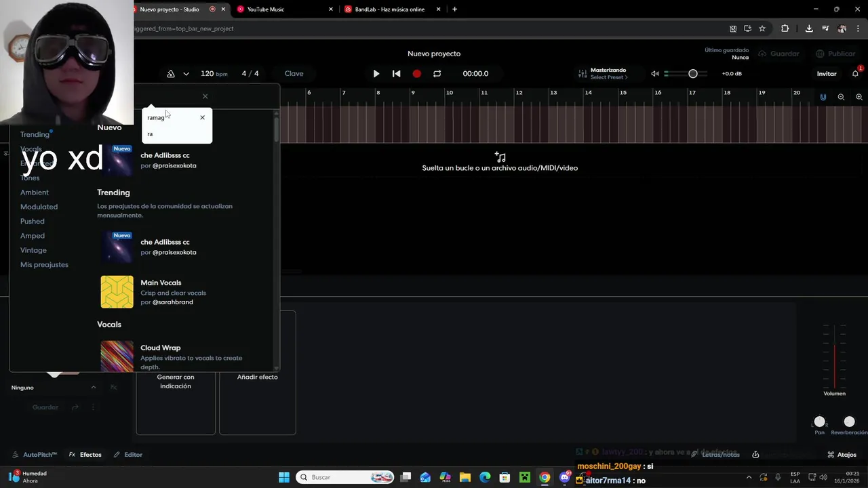Open Chrome downloads icon

click(x=809, y=28)
